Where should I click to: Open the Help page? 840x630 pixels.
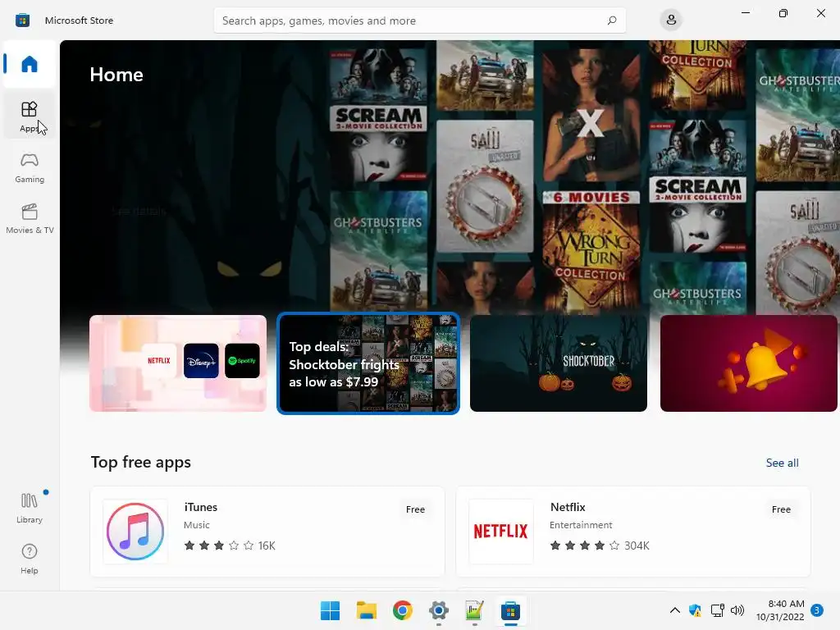coord(30,559)
